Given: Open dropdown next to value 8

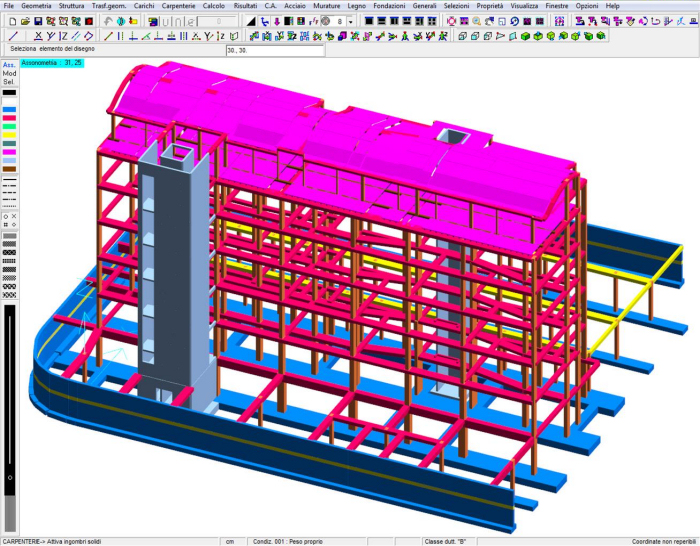Looking at the screenshot, I should click(351, 21).
